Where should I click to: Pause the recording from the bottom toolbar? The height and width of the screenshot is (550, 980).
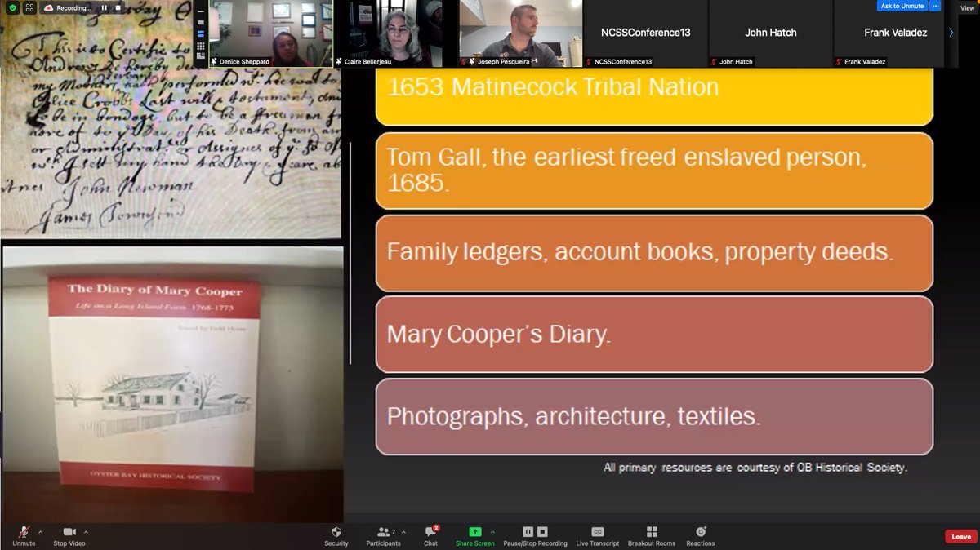[x=528, y=532]
